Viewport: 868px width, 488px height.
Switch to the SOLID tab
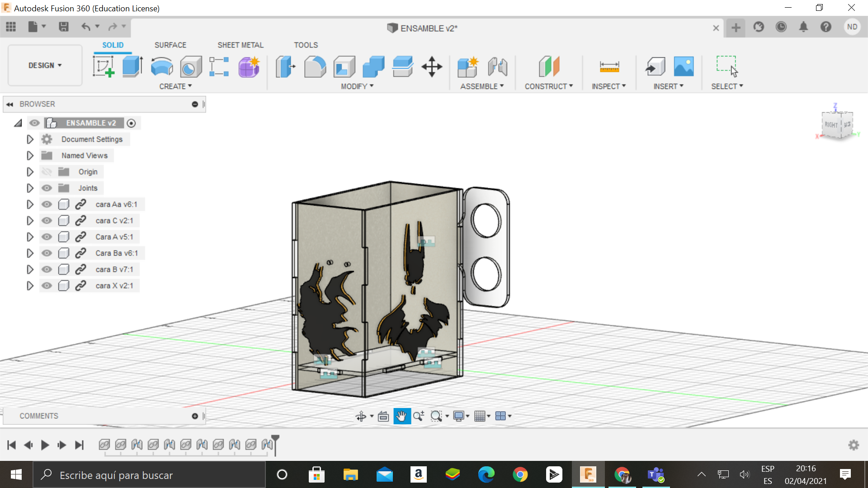pyautogui.click(x=113, y=45)
